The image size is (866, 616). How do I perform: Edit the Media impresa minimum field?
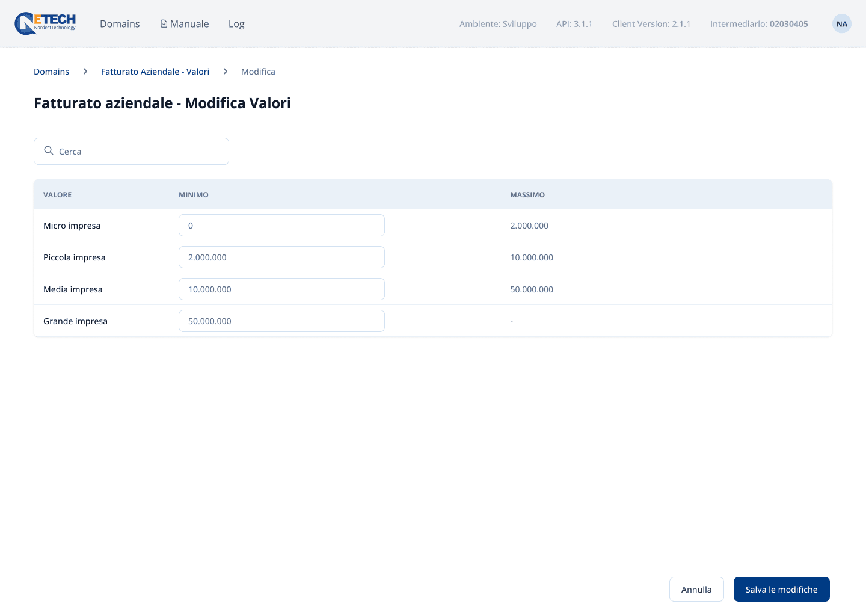coord(281,289)
